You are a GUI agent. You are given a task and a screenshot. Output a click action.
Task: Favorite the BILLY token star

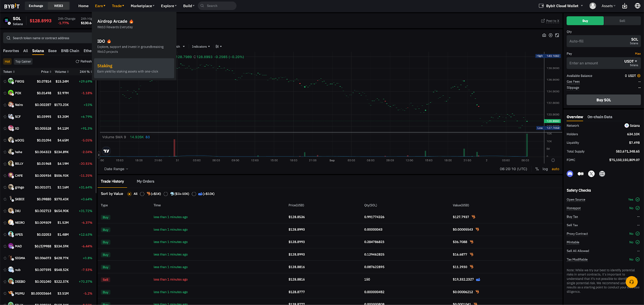point(5,164)
